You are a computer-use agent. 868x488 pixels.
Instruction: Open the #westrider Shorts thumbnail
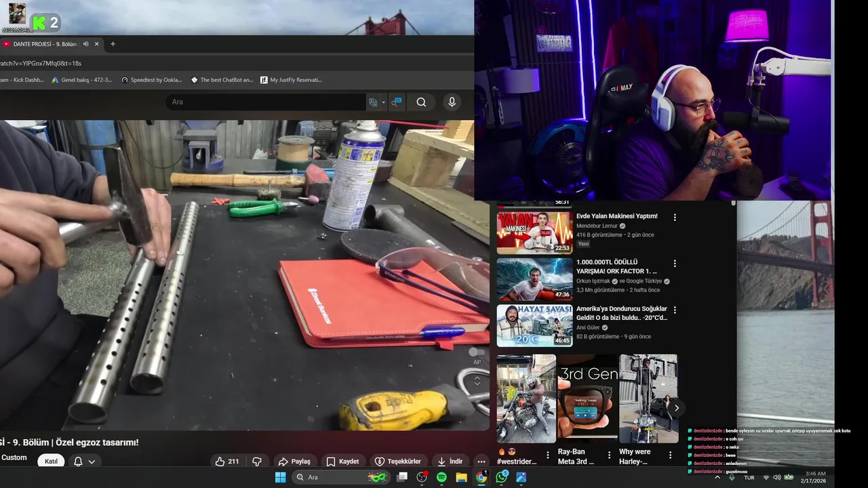coord(526,399)
